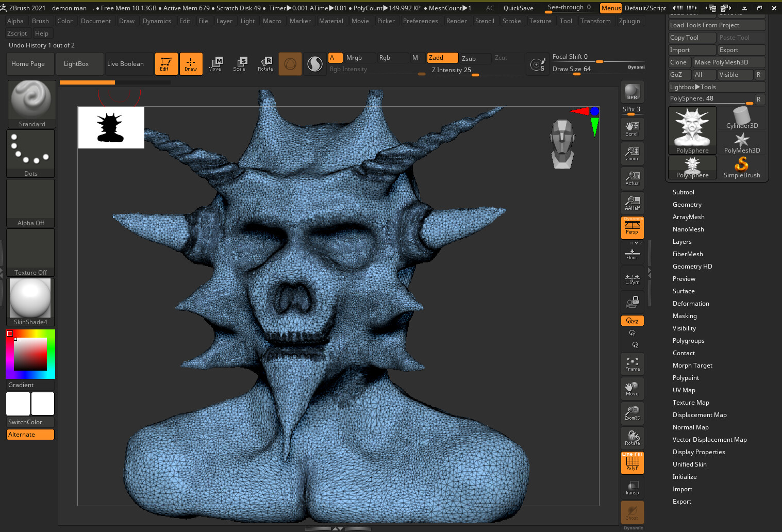
Task: Activate Ghost transparency mode
Action: [632, 511]
